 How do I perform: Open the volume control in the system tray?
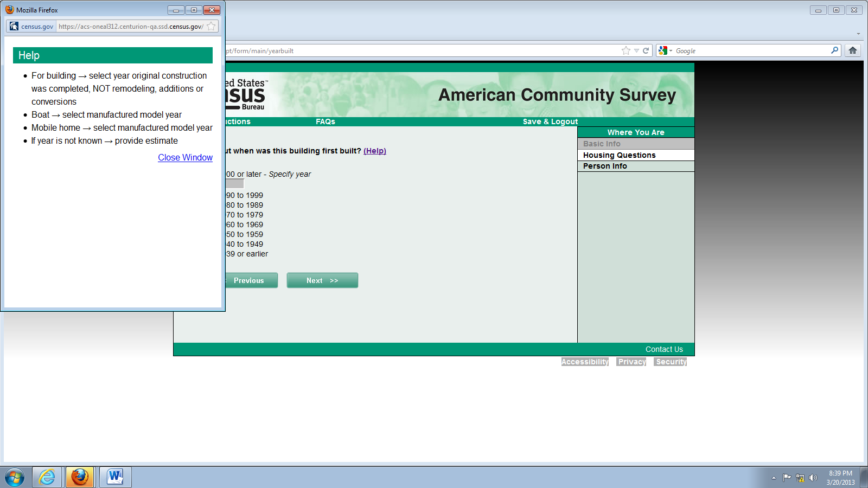point(813,478)
